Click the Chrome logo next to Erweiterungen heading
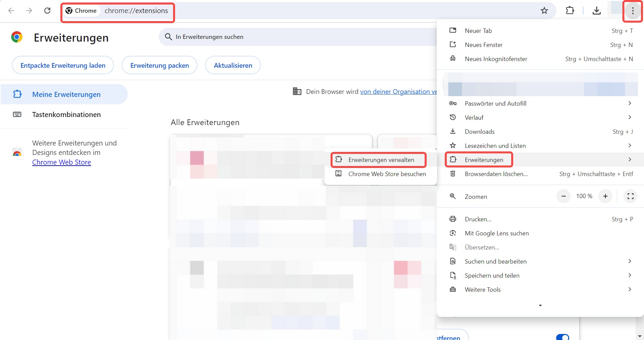644x340 pixels. pos(17,37)
